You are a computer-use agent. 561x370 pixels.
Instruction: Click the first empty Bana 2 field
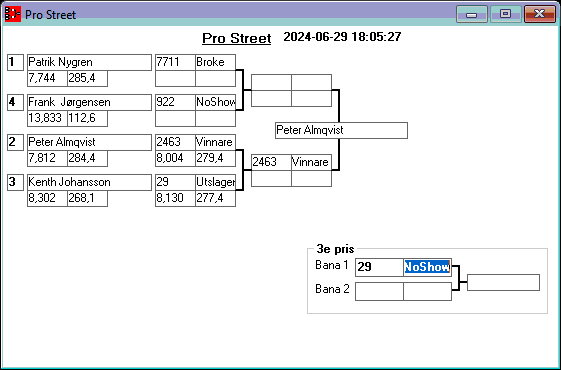tap(379, 291)
